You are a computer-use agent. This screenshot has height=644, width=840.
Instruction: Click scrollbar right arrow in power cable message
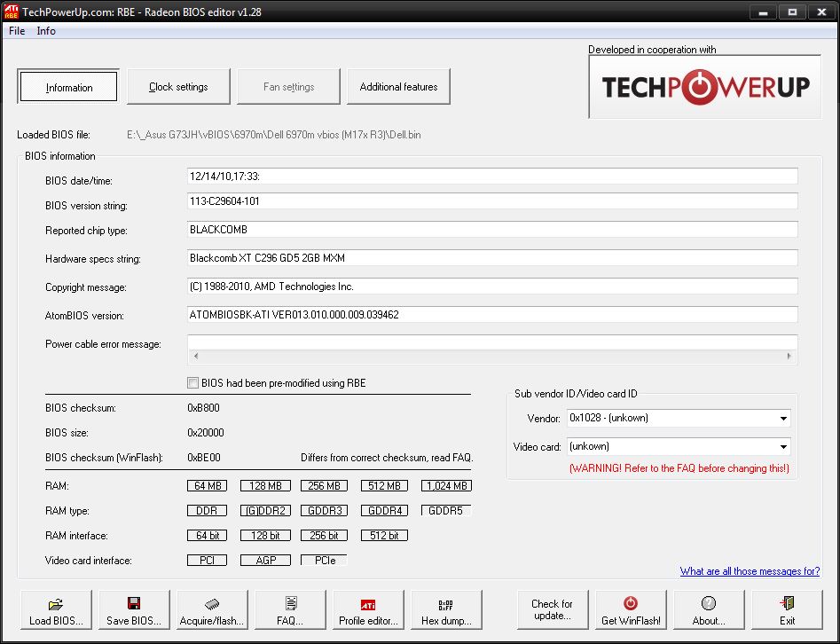coord(789,356)
